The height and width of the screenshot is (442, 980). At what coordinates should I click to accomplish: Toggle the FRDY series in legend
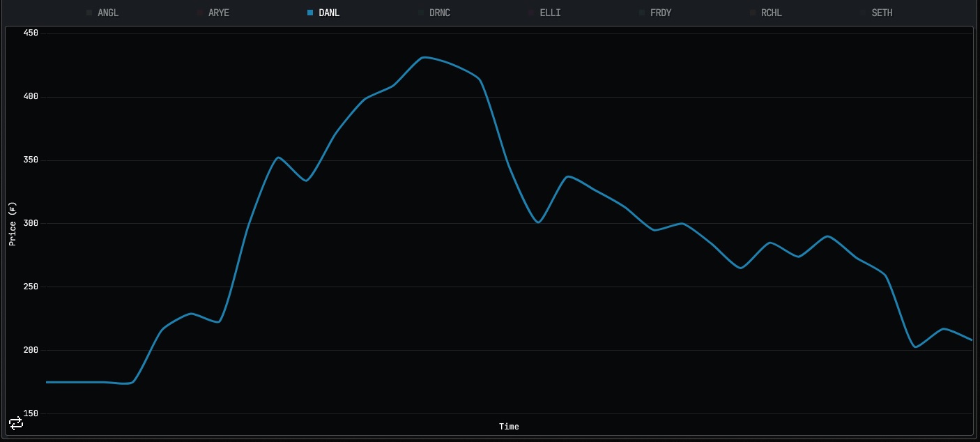[655, 13]
